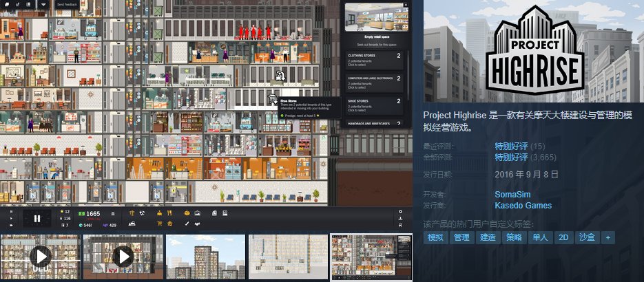The image size is (644, 282).
Task: Click the Send Feedback button
Action: point(65,5)
